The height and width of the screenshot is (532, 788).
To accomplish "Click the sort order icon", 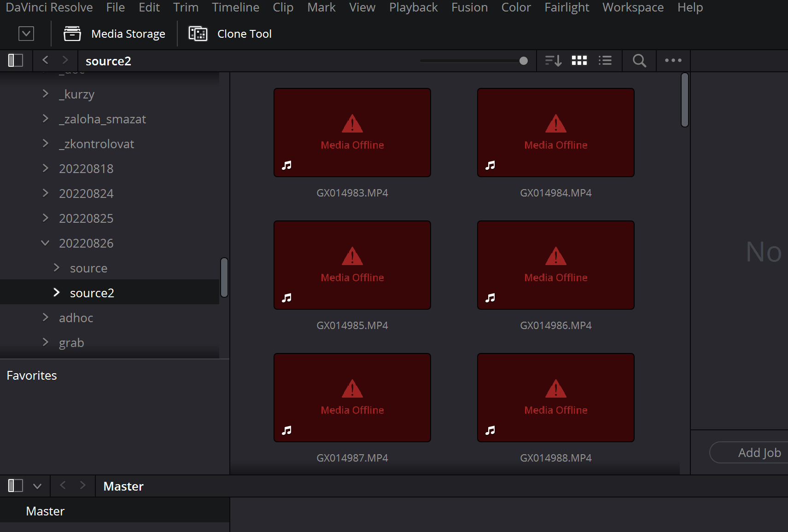I will (x=553, y=61).
